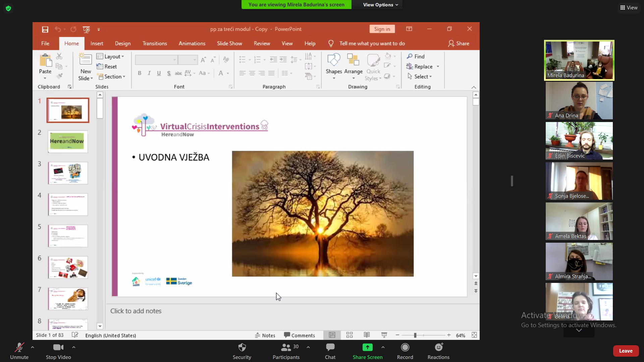644x362 pixels.
Task: Switch to Slide Sorter view icon
Action: point(350,335)
